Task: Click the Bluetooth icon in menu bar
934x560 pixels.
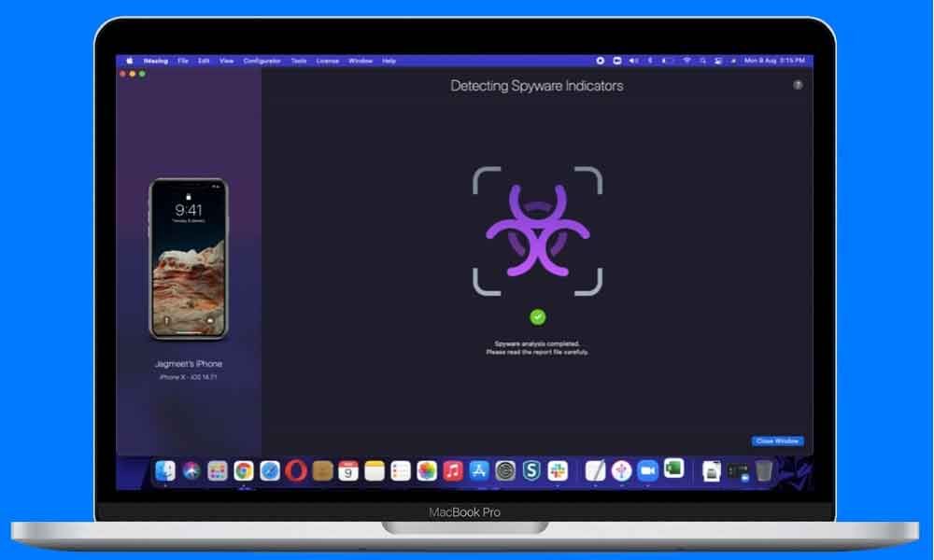Action: (650, 61)
